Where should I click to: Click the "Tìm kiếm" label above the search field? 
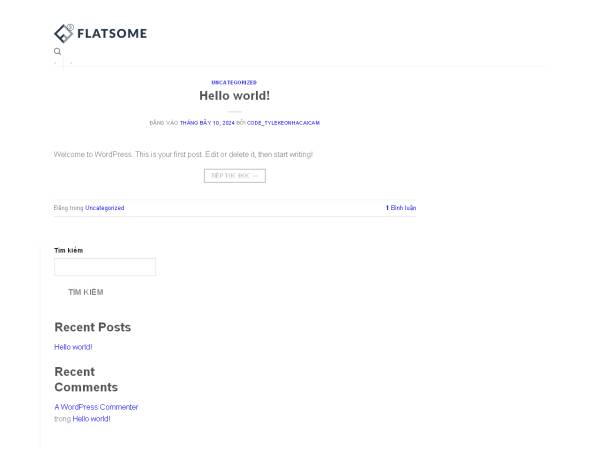point(68,250)
